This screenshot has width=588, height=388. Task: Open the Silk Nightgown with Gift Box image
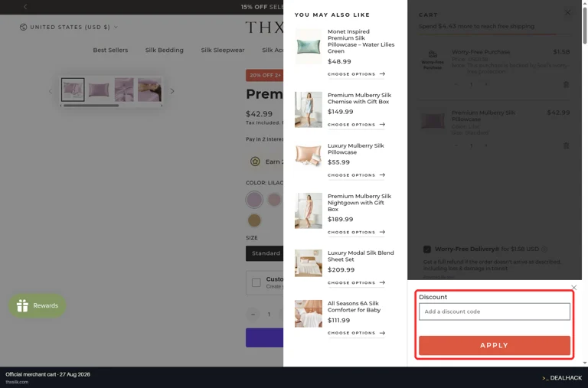pos(309,210)
